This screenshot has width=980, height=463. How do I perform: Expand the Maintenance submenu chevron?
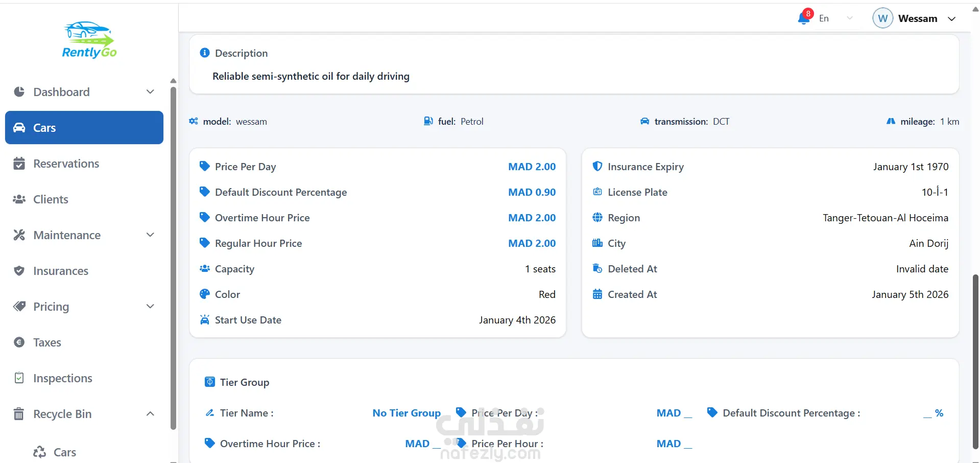150,235
